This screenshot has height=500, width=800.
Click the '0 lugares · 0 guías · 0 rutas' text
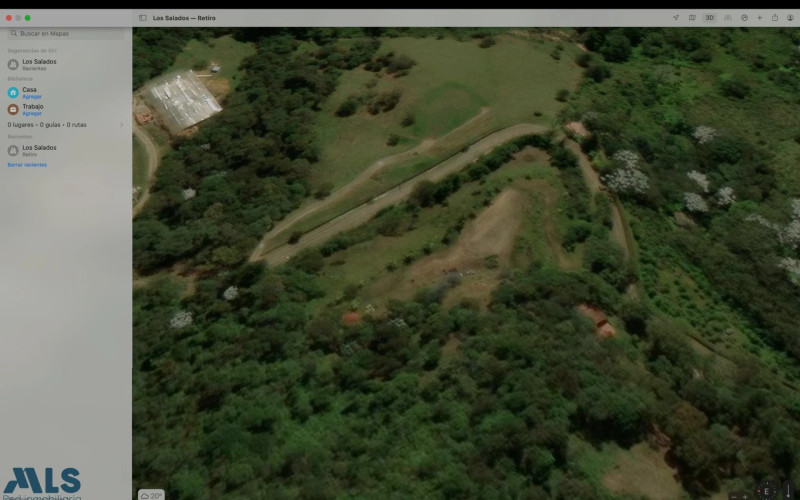coord(47,124)
